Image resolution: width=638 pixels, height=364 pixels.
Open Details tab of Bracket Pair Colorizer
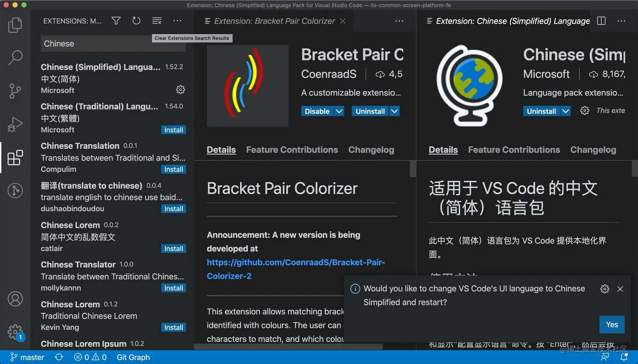(221, 150)
